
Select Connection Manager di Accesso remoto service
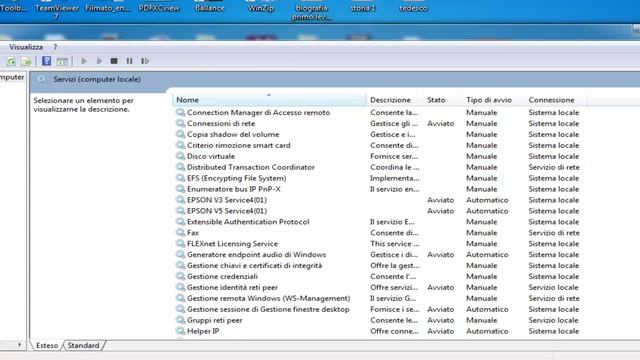(258, 112)
